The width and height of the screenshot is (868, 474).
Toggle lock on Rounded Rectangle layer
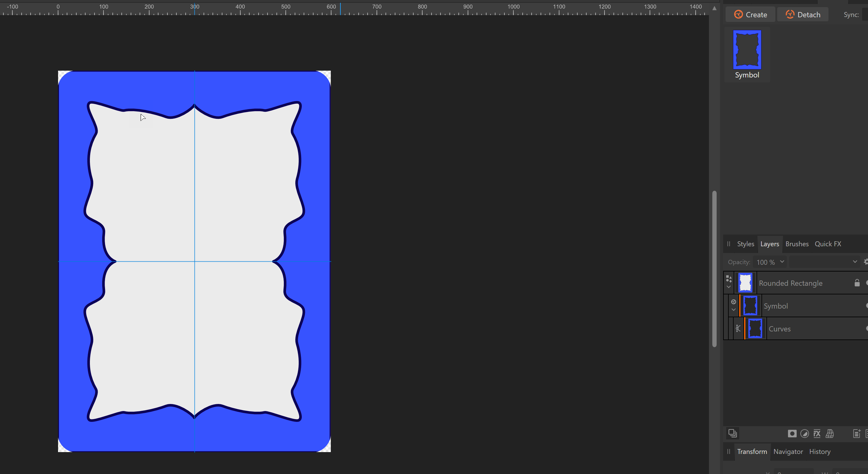(x=857, y=283)
